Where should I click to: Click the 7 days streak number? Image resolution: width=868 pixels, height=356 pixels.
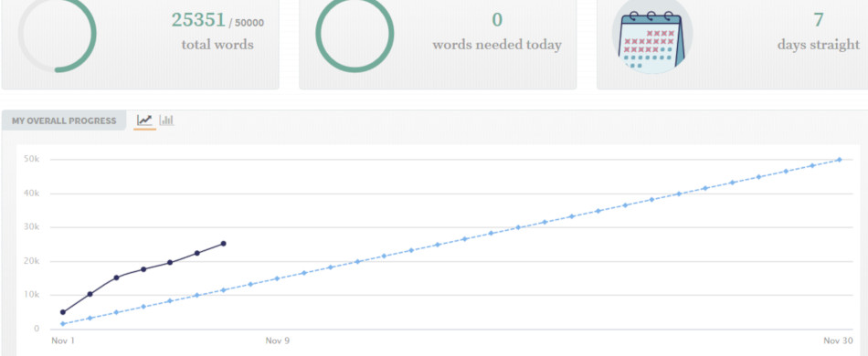818,20
